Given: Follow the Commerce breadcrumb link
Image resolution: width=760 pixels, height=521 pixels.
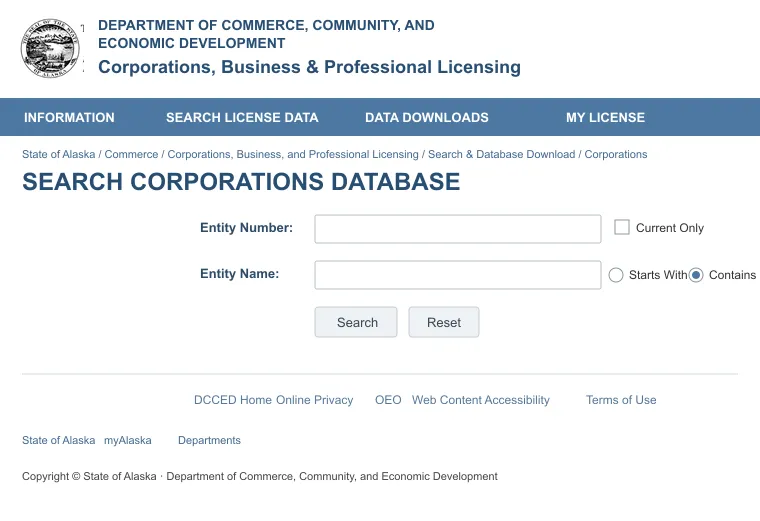Looking at the screenshot, I should [x=131, y=154].
